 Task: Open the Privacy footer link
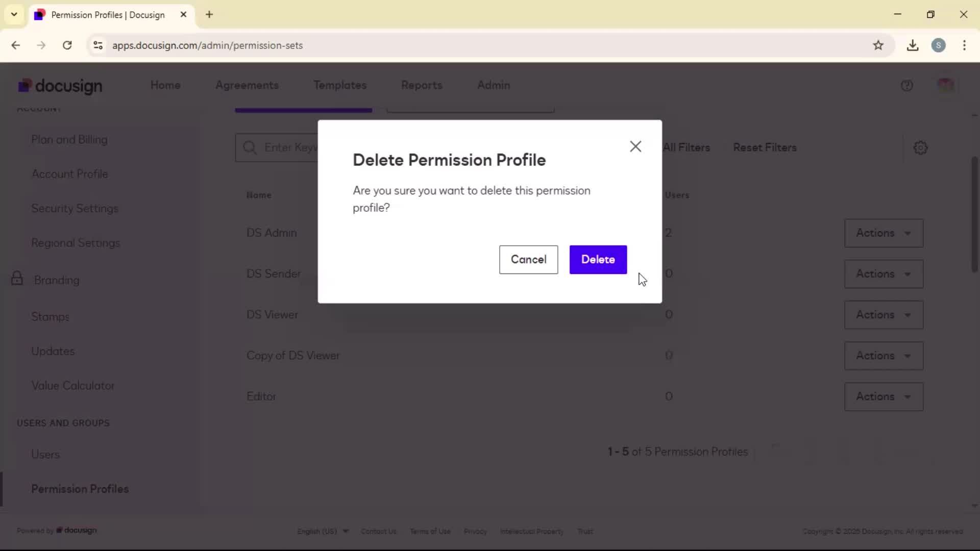pos(475,531)
